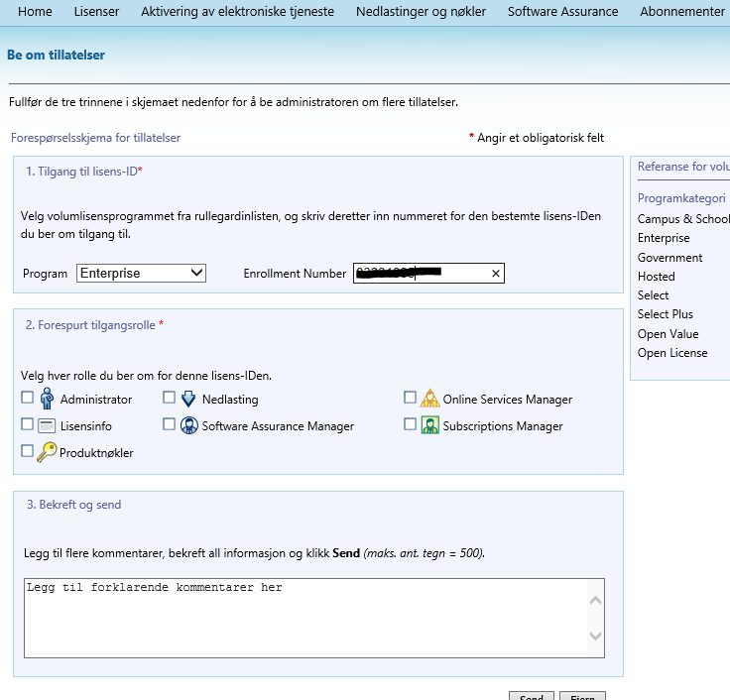Image resolution: width=730 pixels, height=700 pixels.
Task: Click the Subscriptions Manager icon
Action: tap(429, 425)
